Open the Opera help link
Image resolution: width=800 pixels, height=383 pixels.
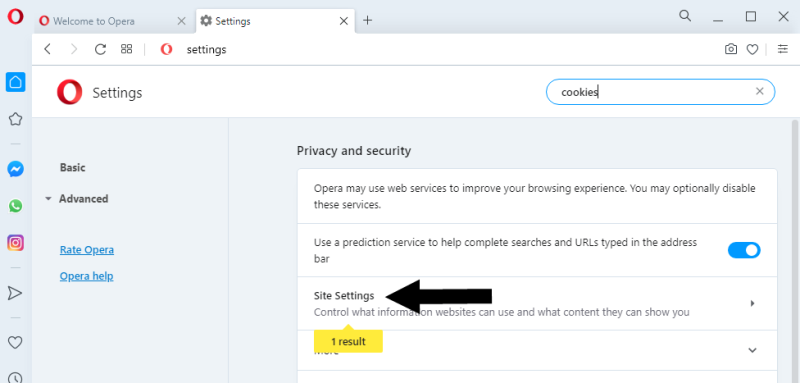click(87, 276)
